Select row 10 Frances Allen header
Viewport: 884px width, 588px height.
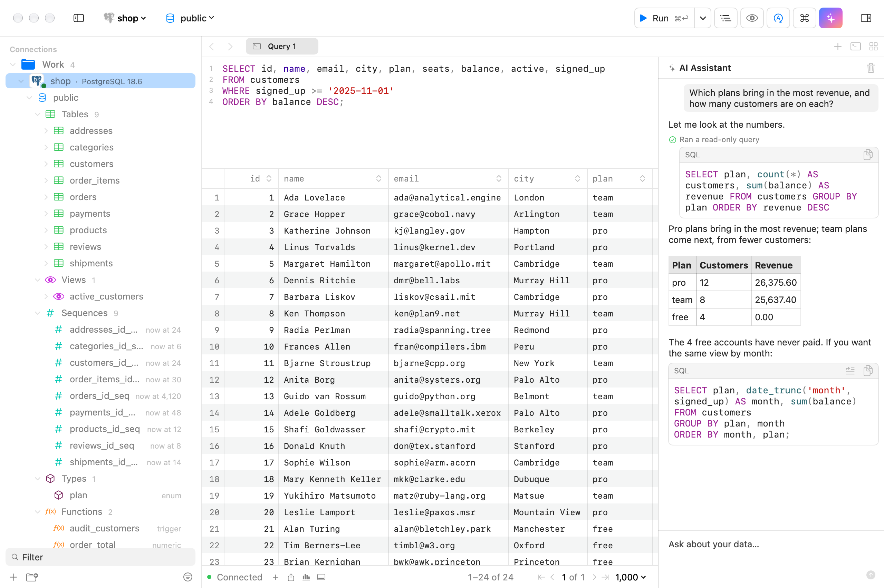coord(213,346)
